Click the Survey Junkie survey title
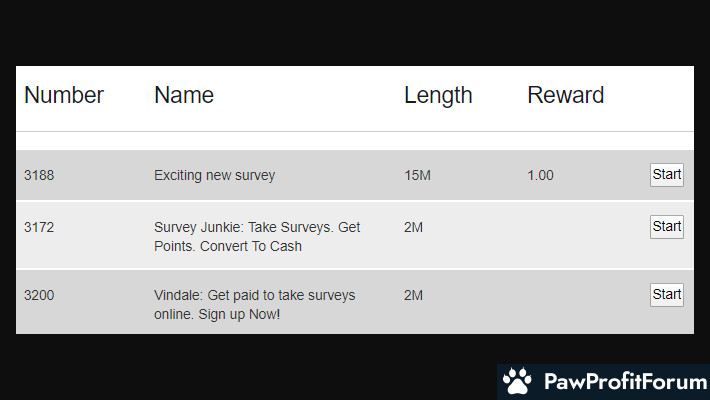 (x=256, y=237)
